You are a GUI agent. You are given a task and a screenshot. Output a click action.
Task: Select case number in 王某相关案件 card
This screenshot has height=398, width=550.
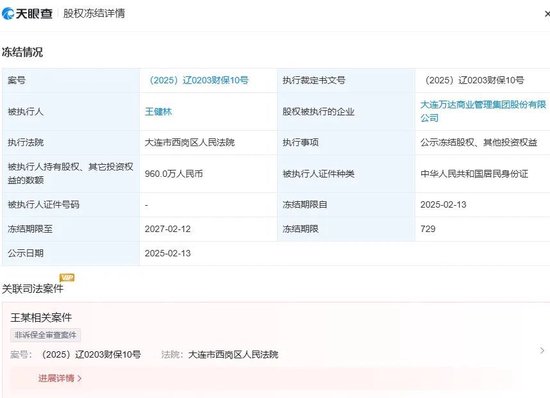tap(91, 355)
